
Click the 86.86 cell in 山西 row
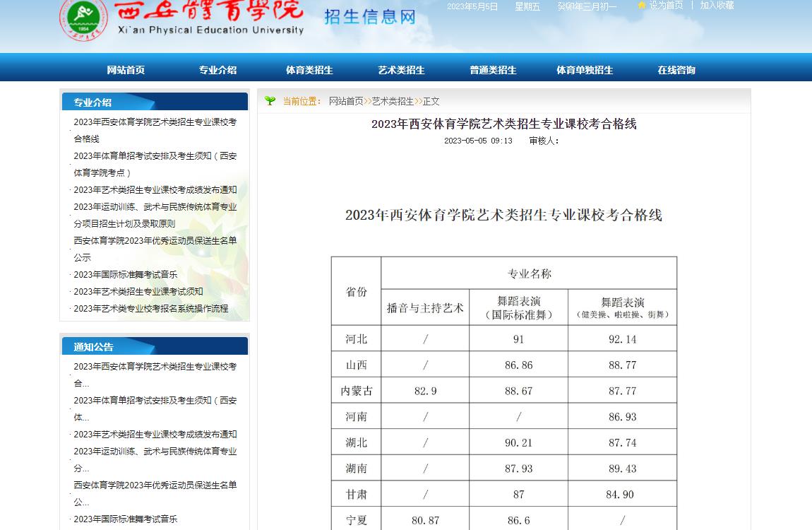pos(519,365)
